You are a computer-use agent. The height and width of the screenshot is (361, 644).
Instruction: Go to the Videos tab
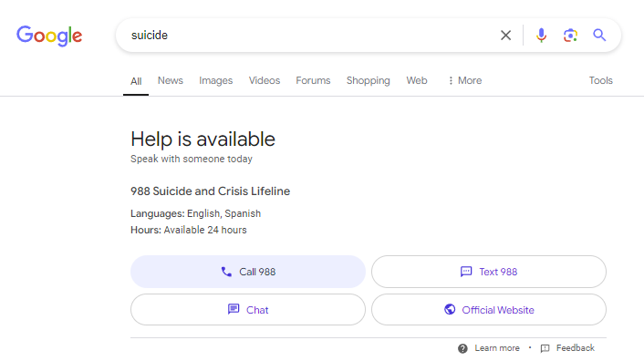pos(265,80)
